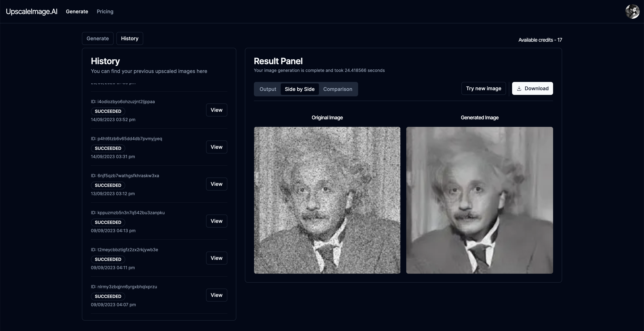
Task: Open Generate in the top navigation
Action: tap(77, 12)
